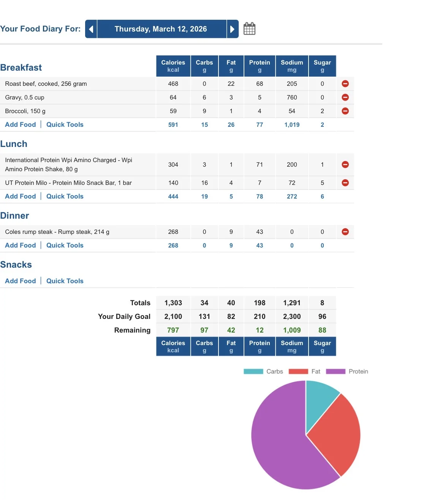
Task: Remove Roast beef entry from Breakfast
Action: click(x=345, y=84)
